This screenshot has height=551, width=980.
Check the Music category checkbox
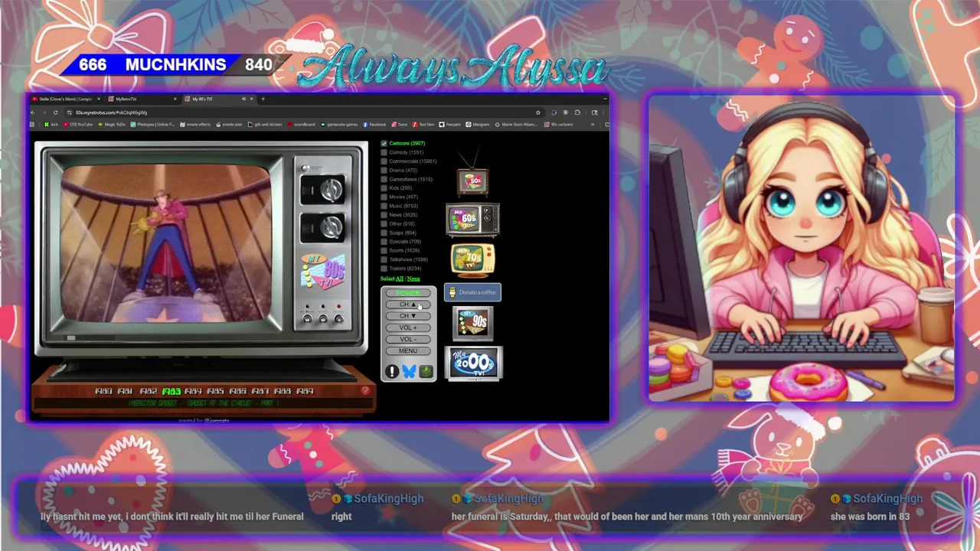coord(384,206)
